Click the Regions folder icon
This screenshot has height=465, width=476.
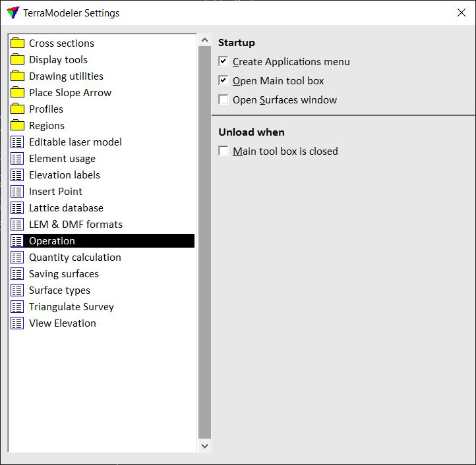(17, 126)
